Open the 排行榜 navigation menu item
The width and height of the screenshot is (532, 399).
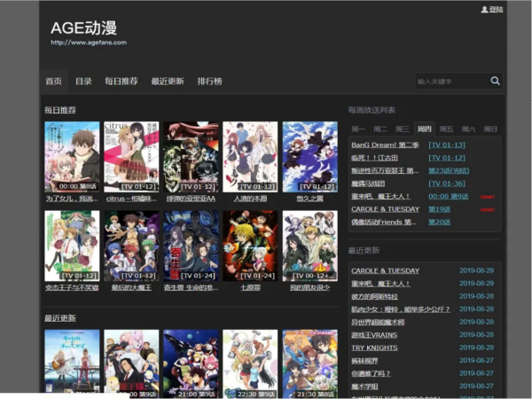210,81
